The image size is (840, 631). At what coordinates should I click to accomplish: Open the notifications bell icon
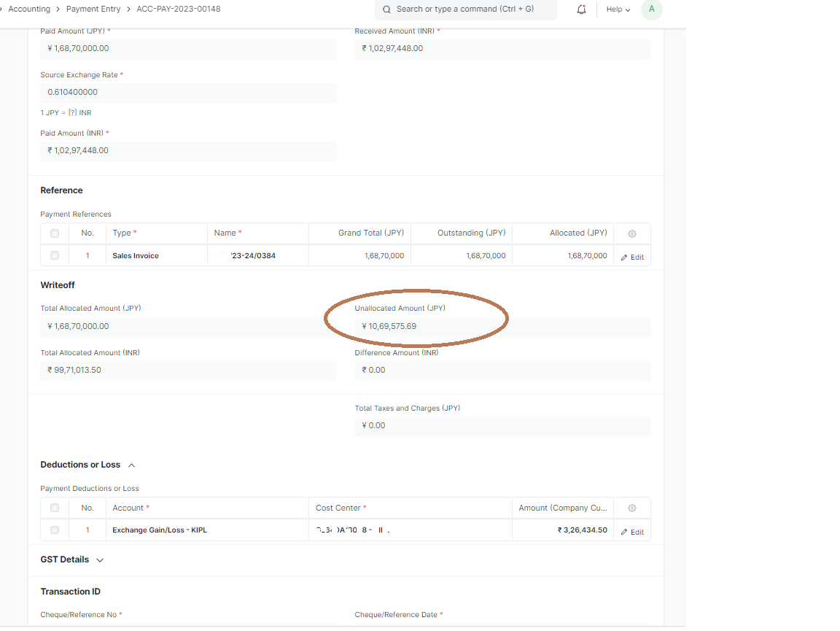point(581,9)
